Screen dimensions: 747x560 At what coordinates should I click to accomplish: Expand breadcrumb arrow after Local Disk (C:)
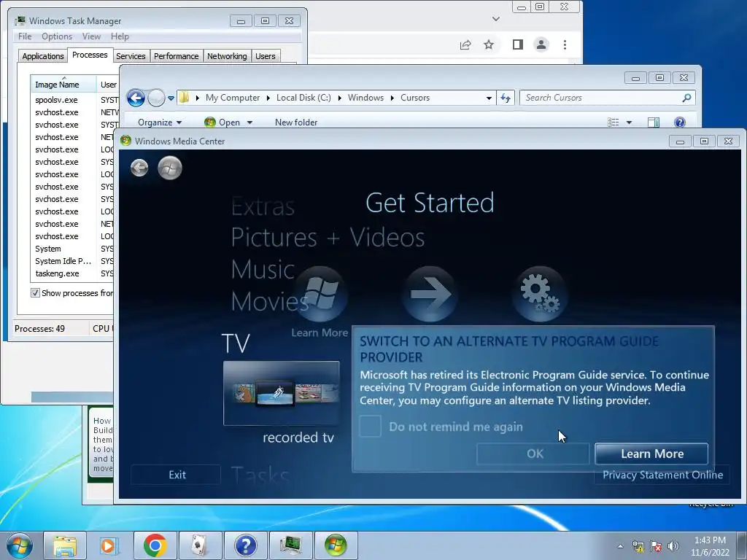click(x=340, y=98)
